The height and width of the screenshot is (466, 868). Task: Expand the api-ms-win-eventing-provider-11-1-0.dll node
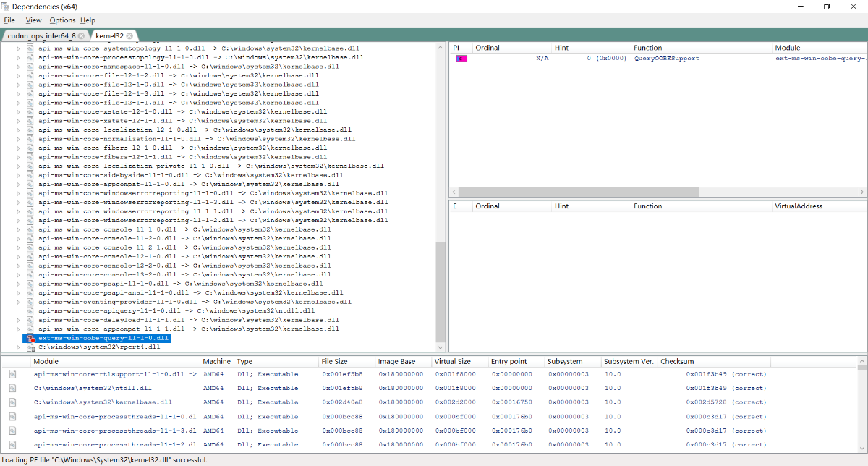coord(19,302)
